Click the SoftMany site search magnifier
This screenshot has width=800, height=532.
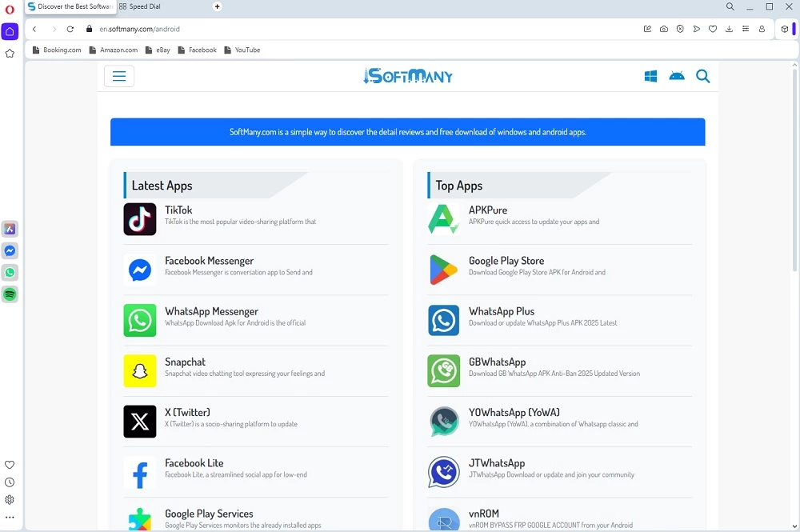pos(702,76)
